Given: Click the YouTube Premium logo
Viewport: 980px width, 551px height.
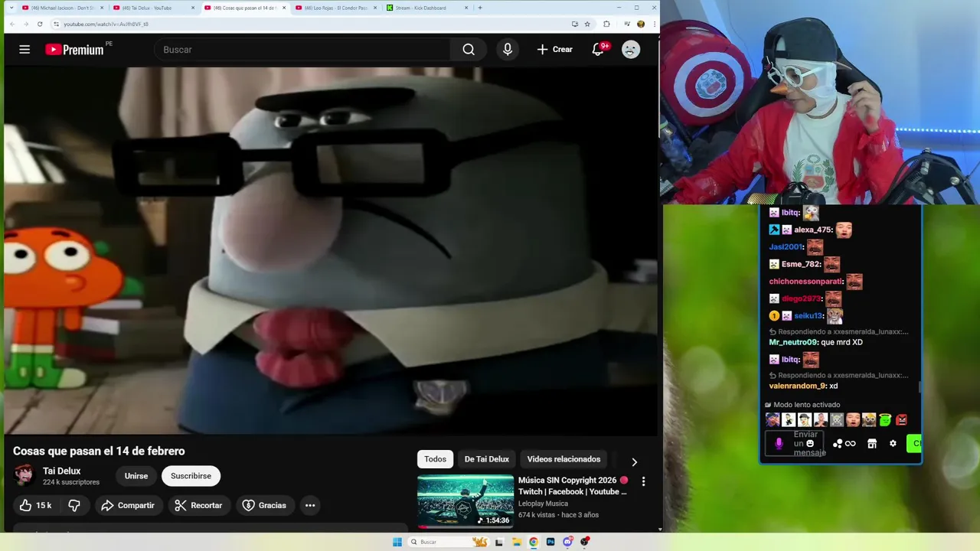Looking at the screenshot, I should pyautogui.click(x=75, y=50).
